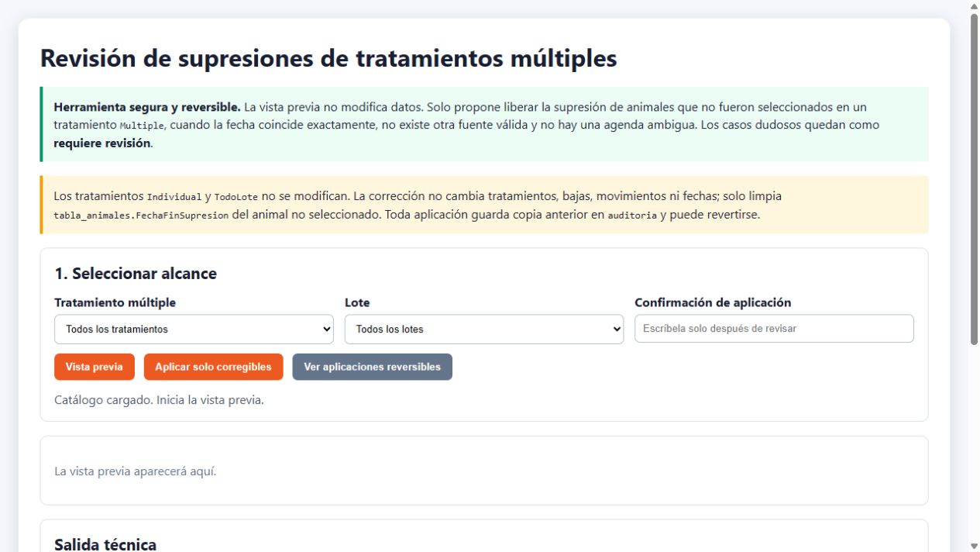The height and width of the screenshot is (552, 980).
Task: Click the Confirmación de aplicación label
Action: click(x=713, y=302)
